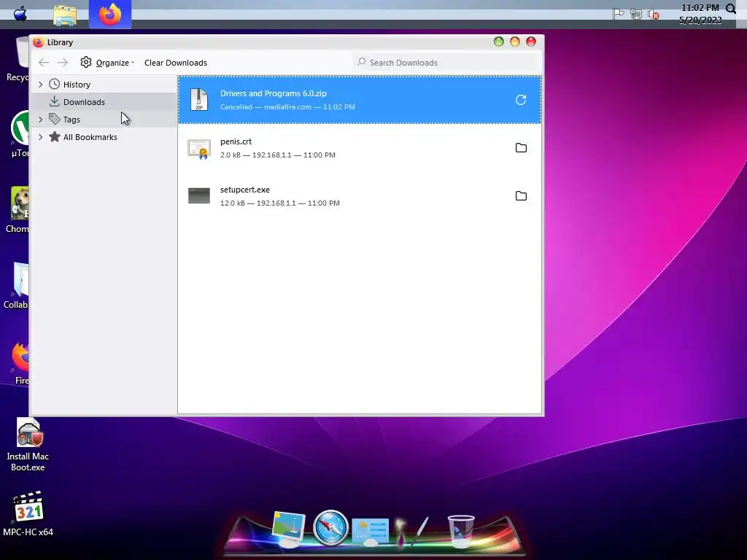Select Downloads in the sidebar
Image resolution: width=747 pixels, height=560 pixels.
click(104, 102)
